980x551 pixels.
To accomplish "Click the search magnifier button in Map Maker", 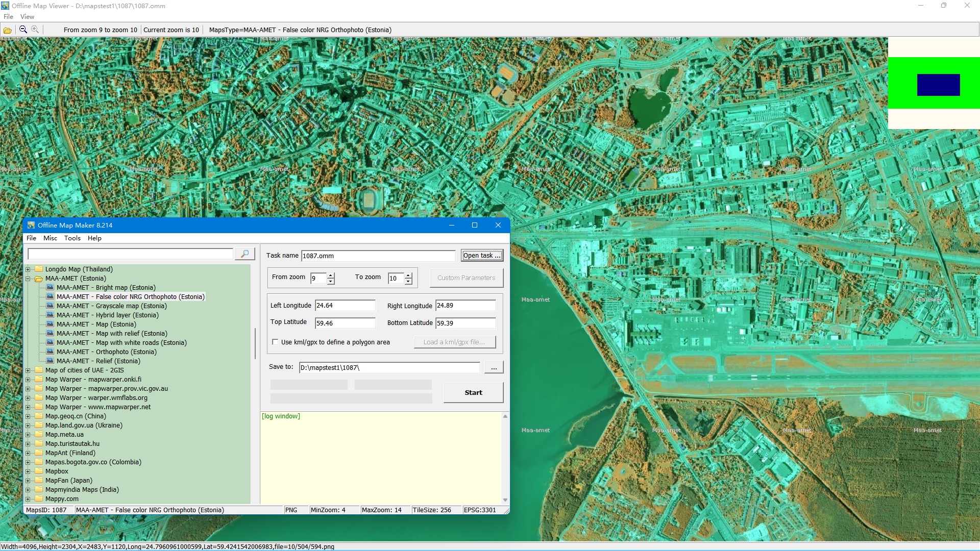I will [245, 254].
